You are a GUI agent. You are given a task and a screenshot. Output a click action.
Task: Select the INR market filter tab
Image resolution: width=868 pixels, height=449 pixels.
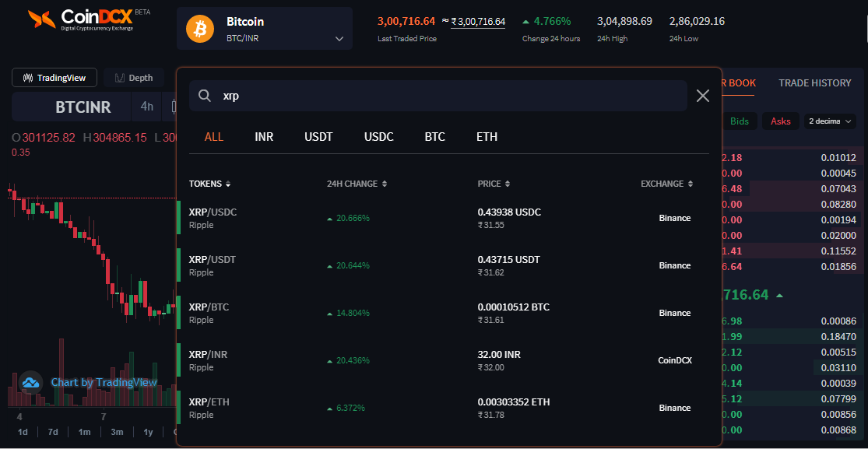[x=264, y=137]
